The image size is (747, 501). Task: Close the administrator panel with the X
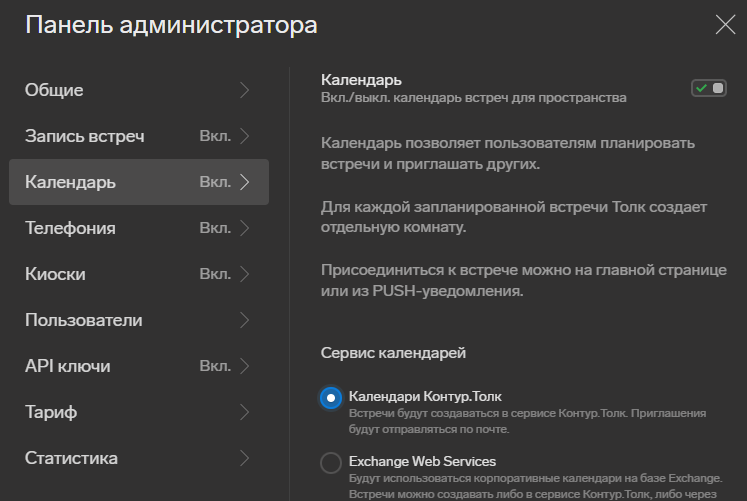(x=725, y=24)
